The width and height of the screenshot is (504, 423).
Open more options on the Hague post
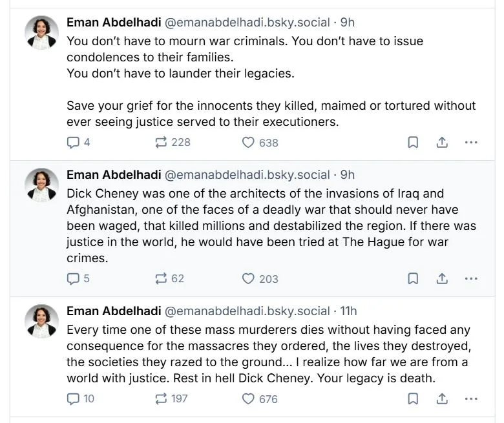click(x=472, y=278)
